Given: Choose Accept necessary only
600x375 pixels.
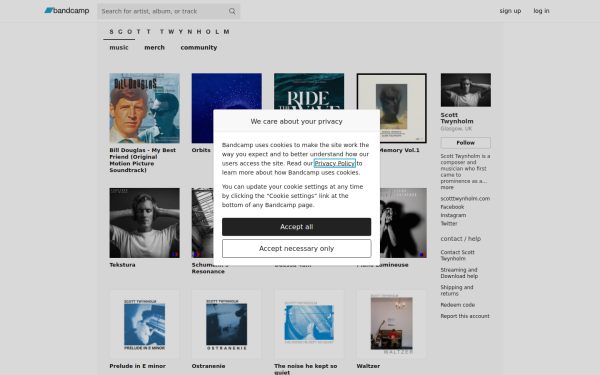Looking at the screenshot, I should (x=297, y=249).
